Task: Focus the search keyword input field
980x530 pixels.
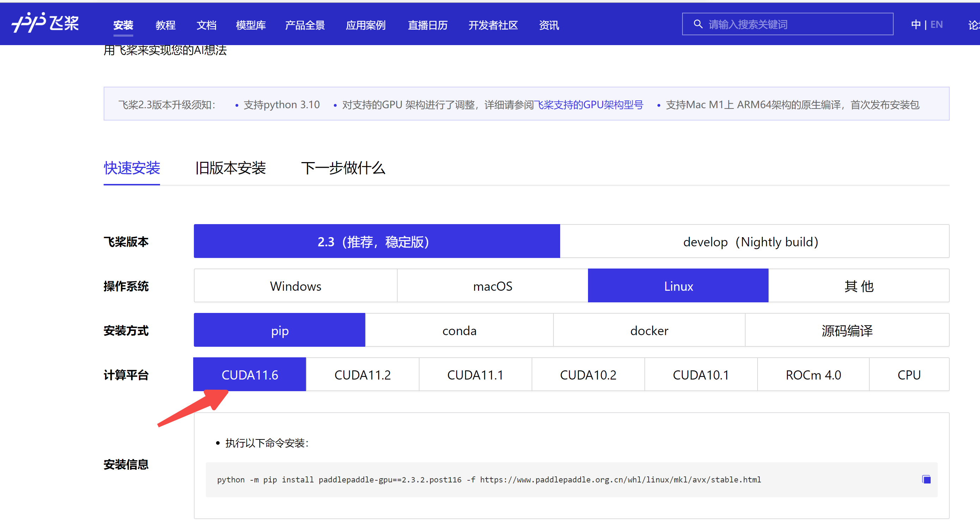Action: [x=788, y=24]
